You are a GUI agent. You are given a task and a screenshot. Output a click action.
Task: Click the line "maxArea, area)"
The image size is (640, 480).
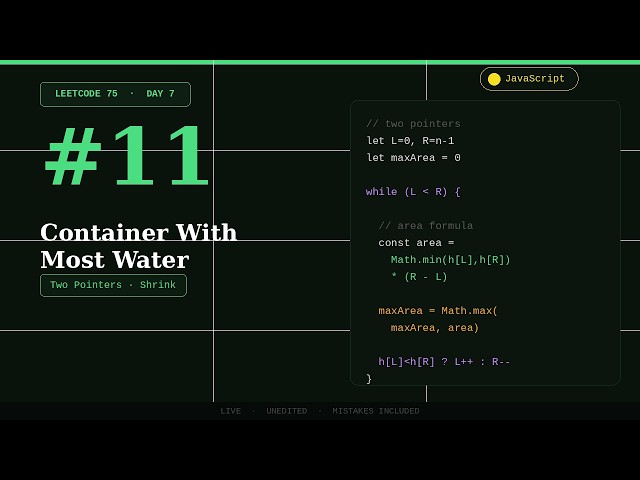click(x=435, y=328)
